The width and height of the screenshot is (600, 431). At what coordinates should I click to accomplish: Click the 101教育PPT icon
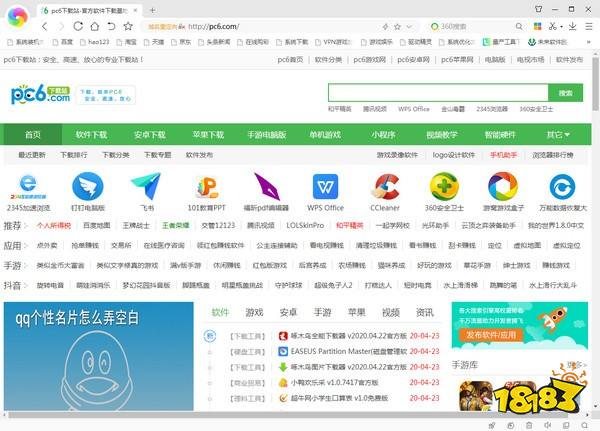[206, 186]
